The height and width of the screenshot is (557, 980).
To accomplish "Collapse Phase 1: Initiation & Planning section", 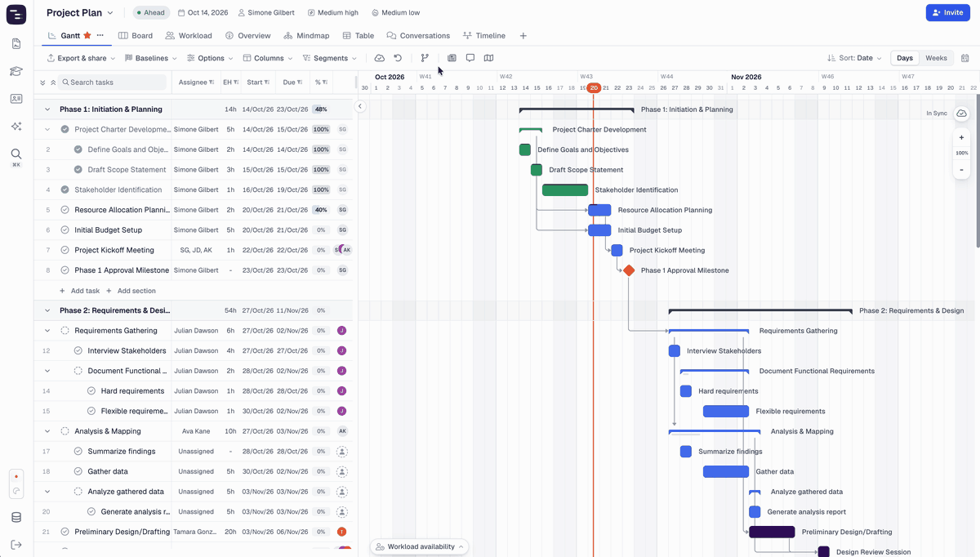I will (x=47, y=109).
